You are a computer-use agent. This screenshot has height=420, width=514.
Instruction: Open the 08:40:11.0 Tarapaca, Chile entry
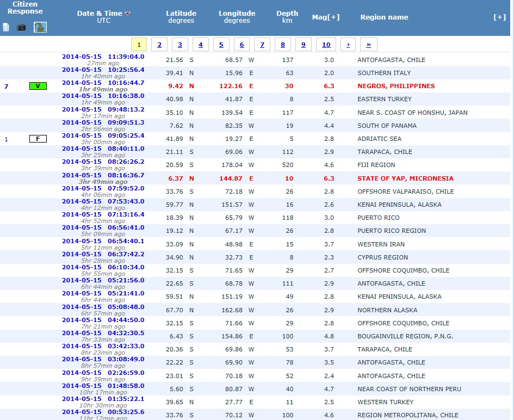point(103,149)
